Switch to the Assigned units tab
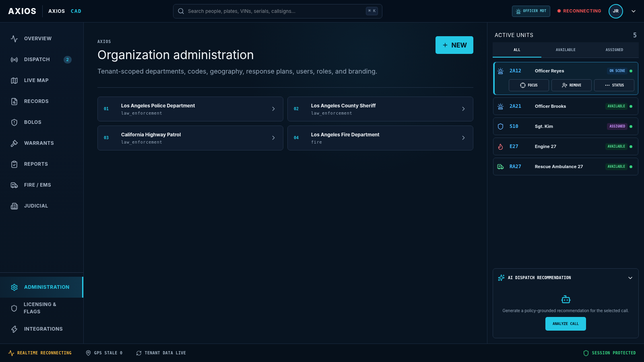644x362 pixels. click(x=614, y=50)
